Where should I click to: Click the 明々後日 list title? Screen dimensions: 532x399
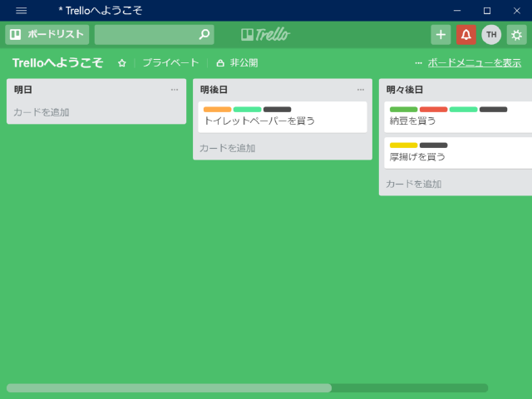[x=405, y=90]
